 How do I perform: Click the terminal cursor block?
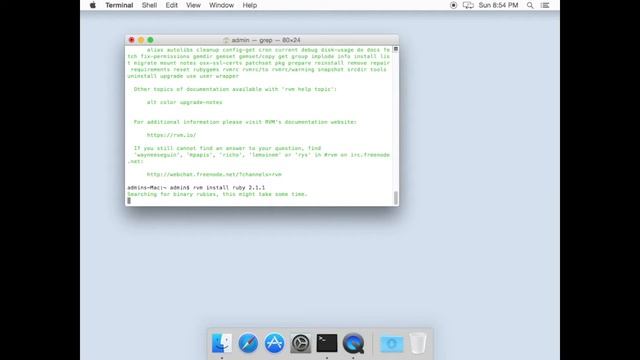point(129,201)
